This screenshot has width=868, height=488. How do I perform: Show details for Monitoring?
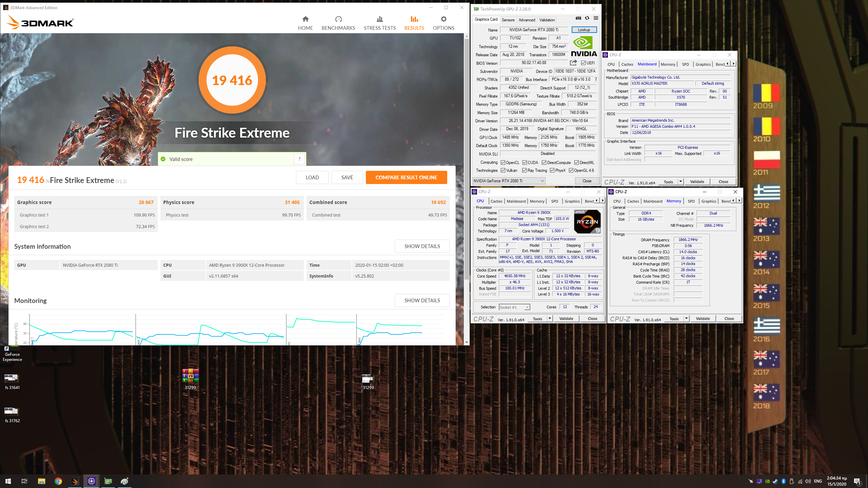(422, 300)
